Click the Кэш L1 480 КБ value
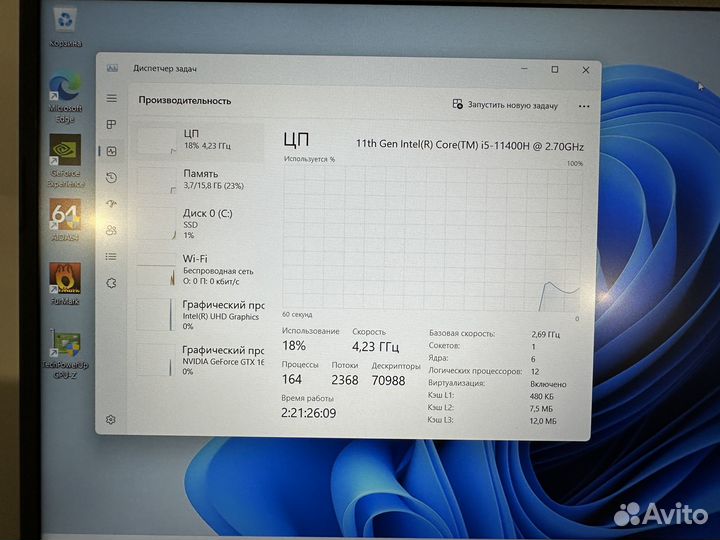720x540 pixels. 541,396
